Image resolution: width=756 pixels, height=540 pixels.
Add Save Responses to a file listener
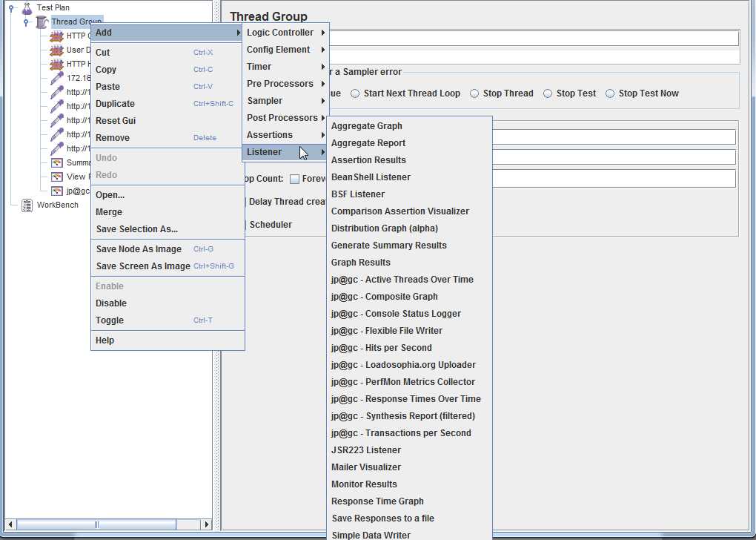pos(409,518)
